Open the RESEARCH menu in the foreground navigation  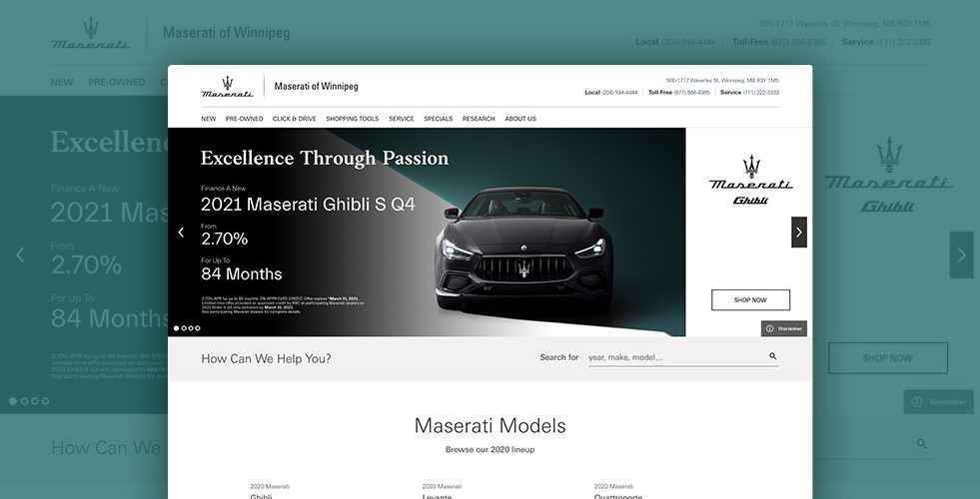[479, 119]
